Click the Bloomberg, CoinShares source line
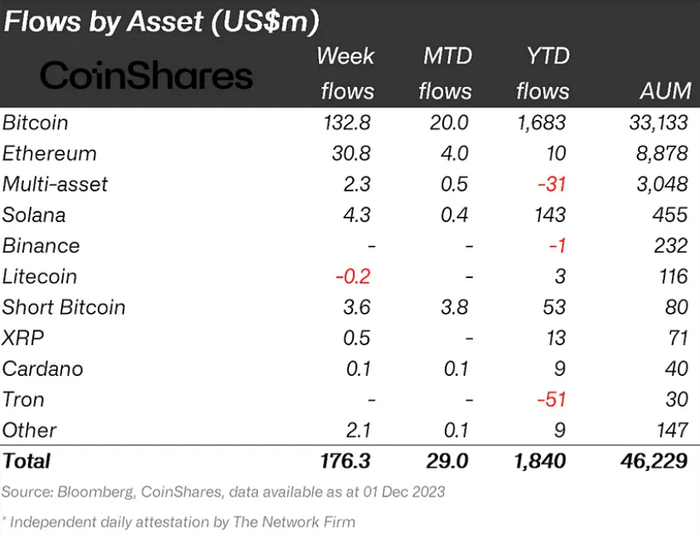Viewport: 700px width, 539px height. tap(223, 492)
